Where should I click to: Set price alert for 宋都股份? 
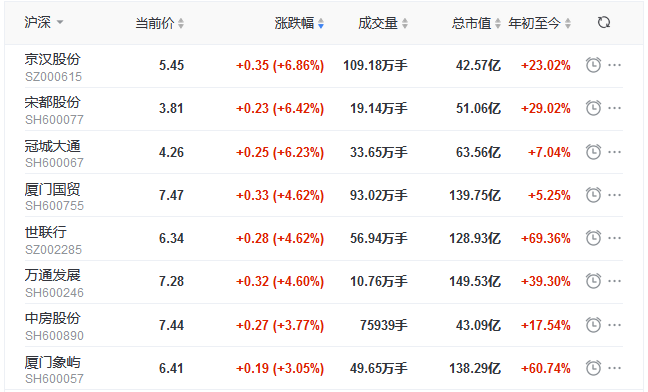coord(593,108)
